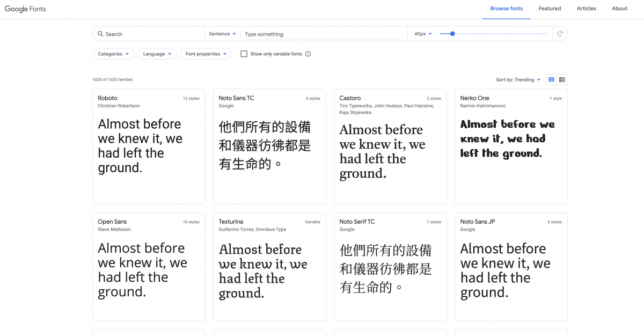The width and height of the screenshot is (644, 336).
Task: Open the Texturina font card
Action: click(269, 267)
